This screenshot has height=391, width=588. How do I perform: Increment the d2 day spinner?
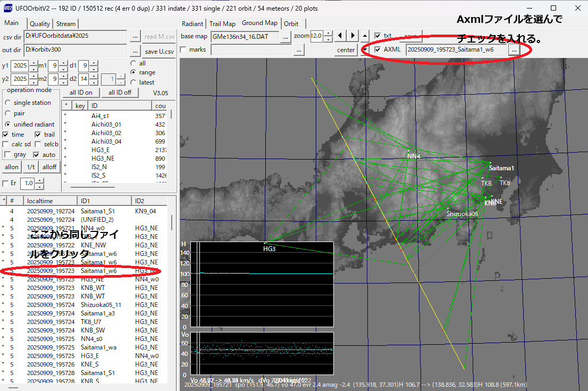pyautogui.click(x=93, y=76)
